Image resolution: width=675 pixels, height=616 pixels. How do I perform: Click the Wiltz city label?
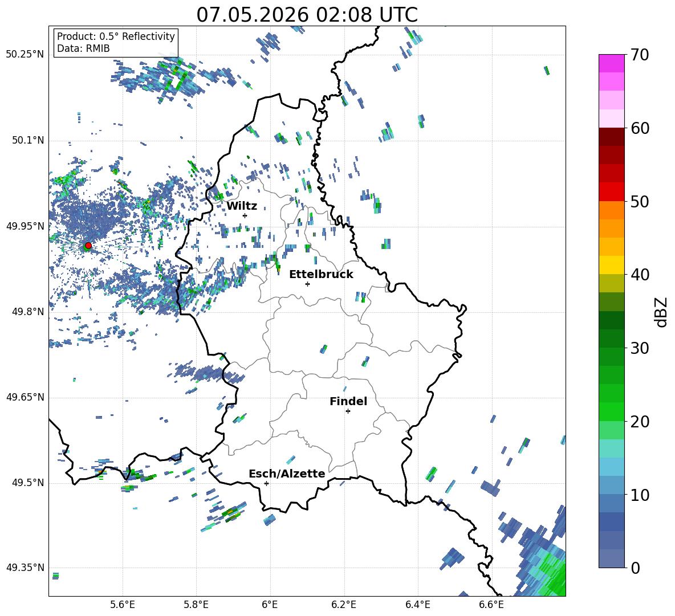[x=242, y=206]
